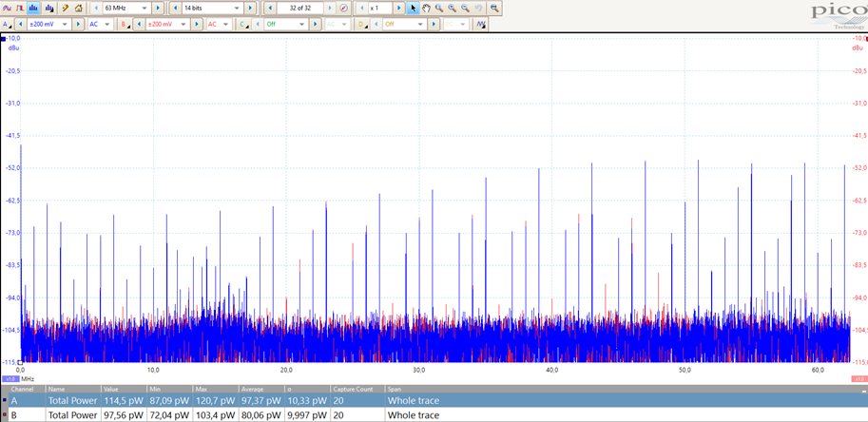This screenshot has height=422, width=868.
Task: Select Spectrum mode icon
Action: click(34, 8)
